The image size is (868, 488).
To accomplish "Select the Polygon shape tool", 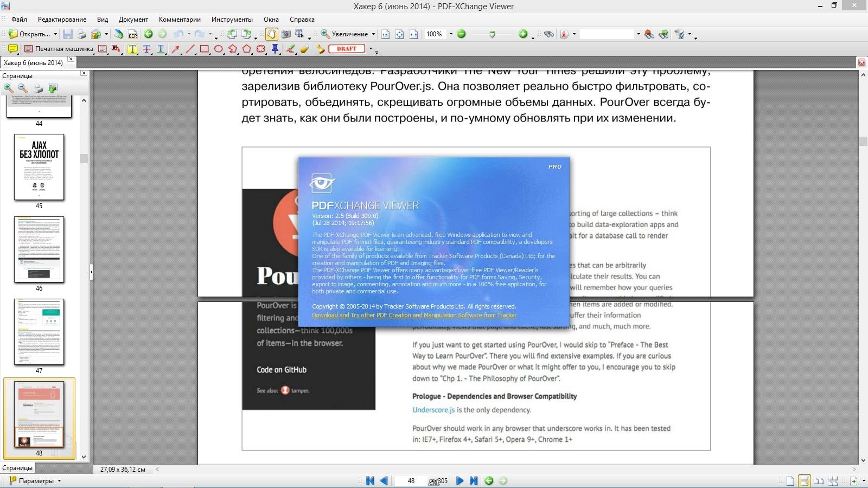I will [x=247, y=49].
